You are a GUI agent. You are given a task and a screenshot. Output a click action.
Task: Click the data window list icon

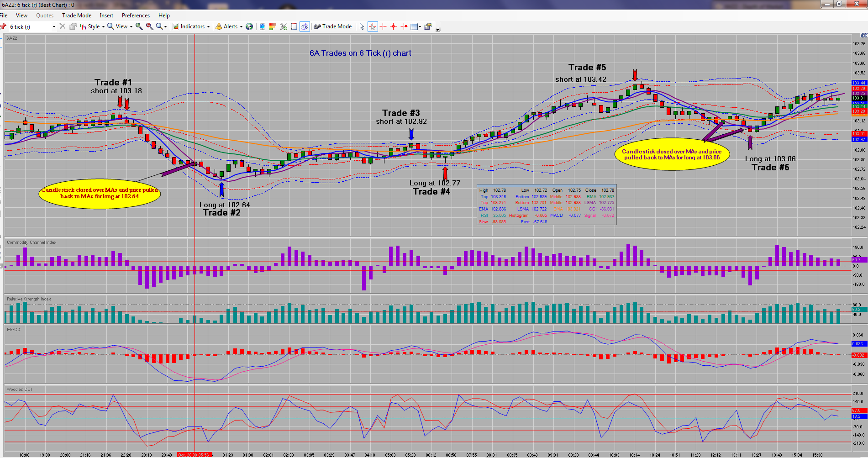click(414, 26)
